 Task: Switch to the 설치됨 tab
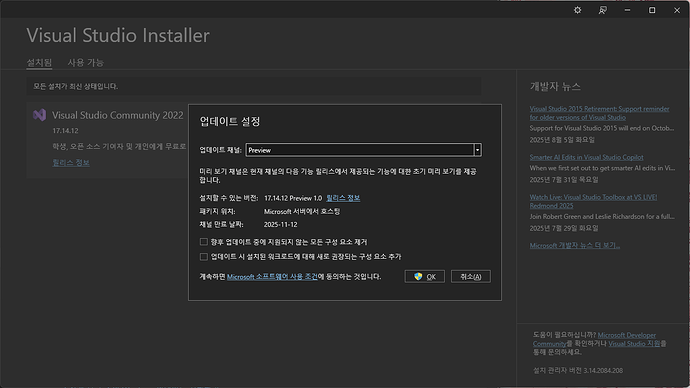point(39,62)
